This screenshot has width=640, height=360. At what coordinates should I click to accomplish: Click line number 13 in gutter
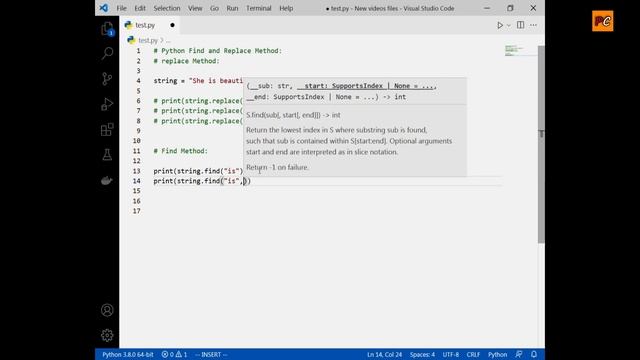pos(136,171)
